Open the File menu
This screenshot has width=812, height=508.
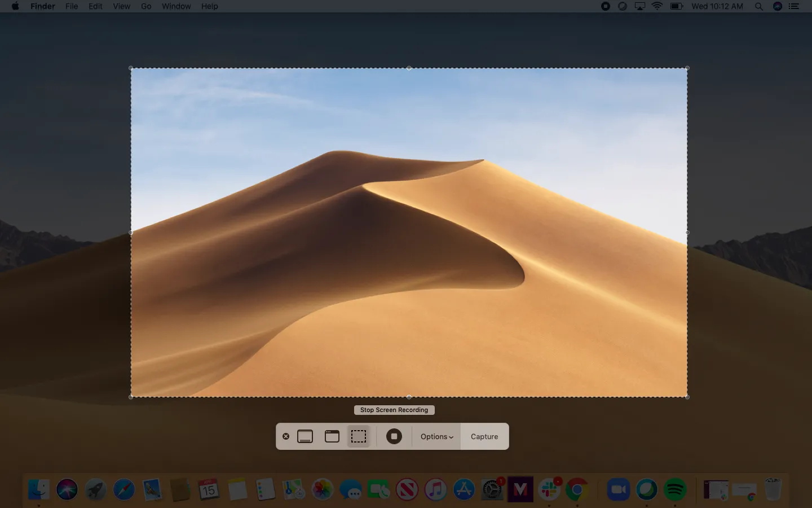[72, 6]
